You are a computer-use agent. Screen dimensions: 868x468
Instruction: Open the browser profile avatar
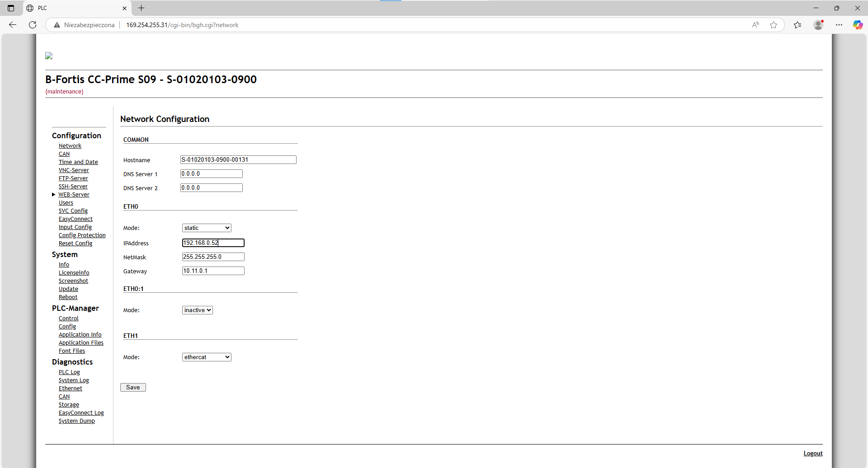point(818,25)
